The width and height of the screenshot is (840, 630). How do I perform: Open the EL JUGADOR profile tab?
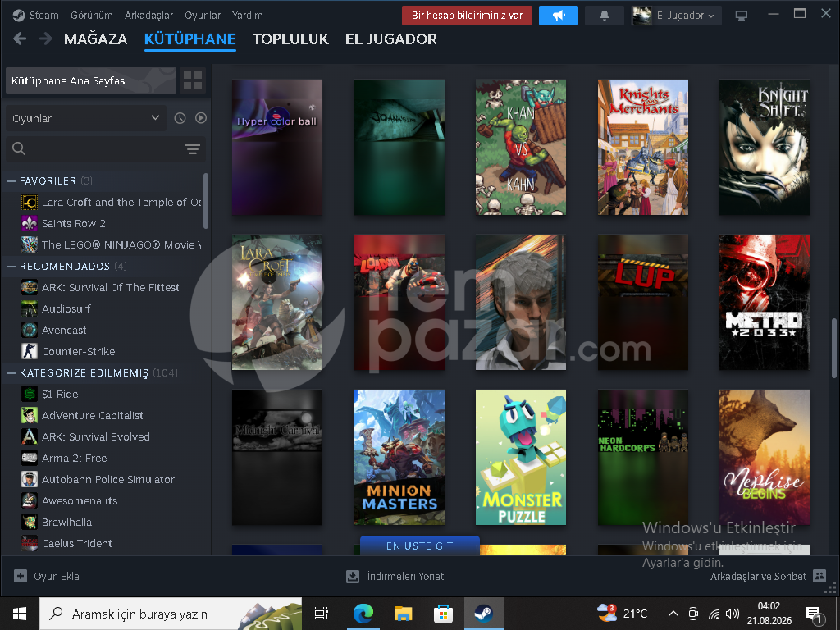coord(391,39)
